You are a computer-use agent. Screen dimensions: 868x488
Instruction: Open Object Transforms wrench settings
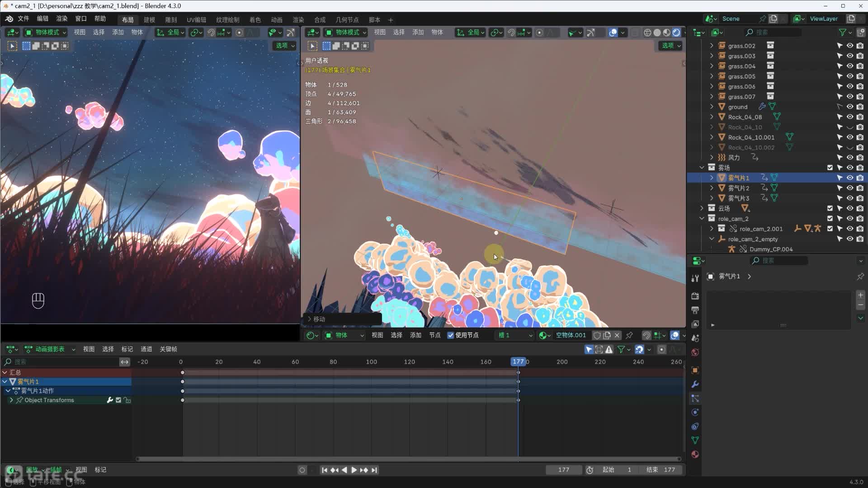click(x=109, y=400)
